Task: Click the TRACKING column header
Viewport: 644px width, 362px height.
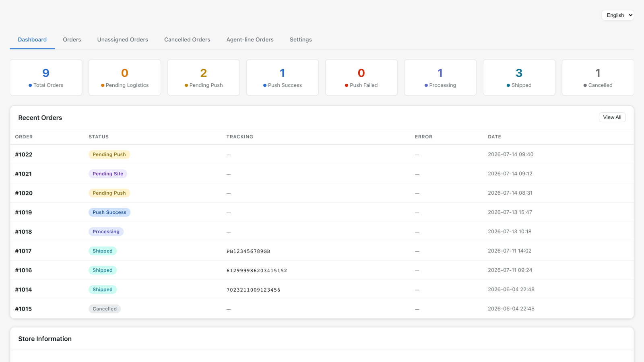Action: 239,137
